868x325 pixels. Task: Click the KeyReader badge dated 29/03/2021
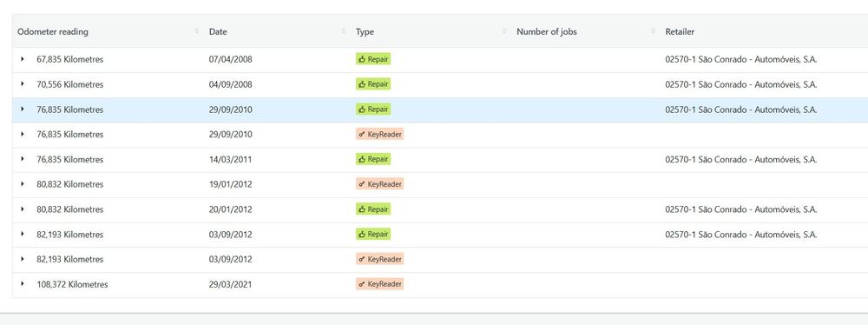380,284
